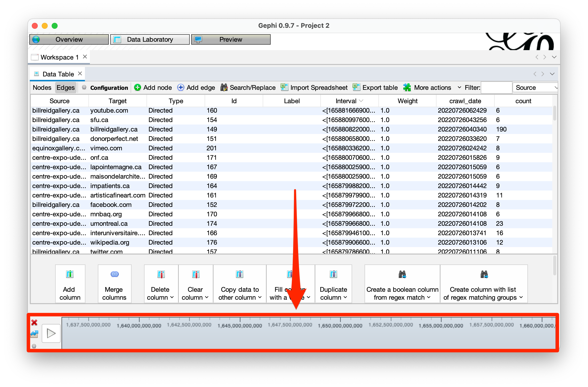Click the Delete column icon
Image resolution: width=588 pixels, height=387 pixels.
click(x=161, y=274)
